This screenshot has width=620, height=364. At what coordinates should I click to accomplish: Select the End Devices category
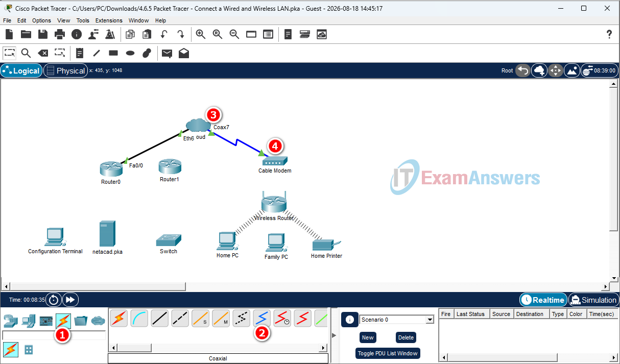pyautogui.click(x=28, y=321)
